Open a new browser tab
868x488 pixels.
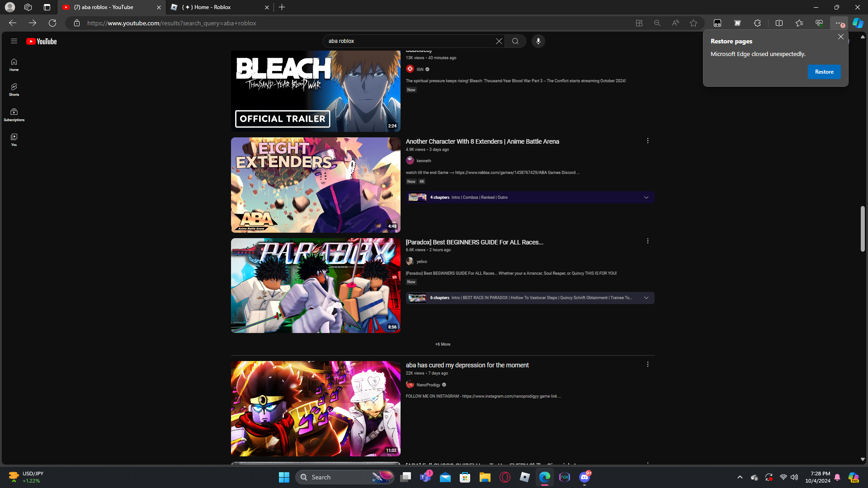pyautogui.click(x=282, y=7)
